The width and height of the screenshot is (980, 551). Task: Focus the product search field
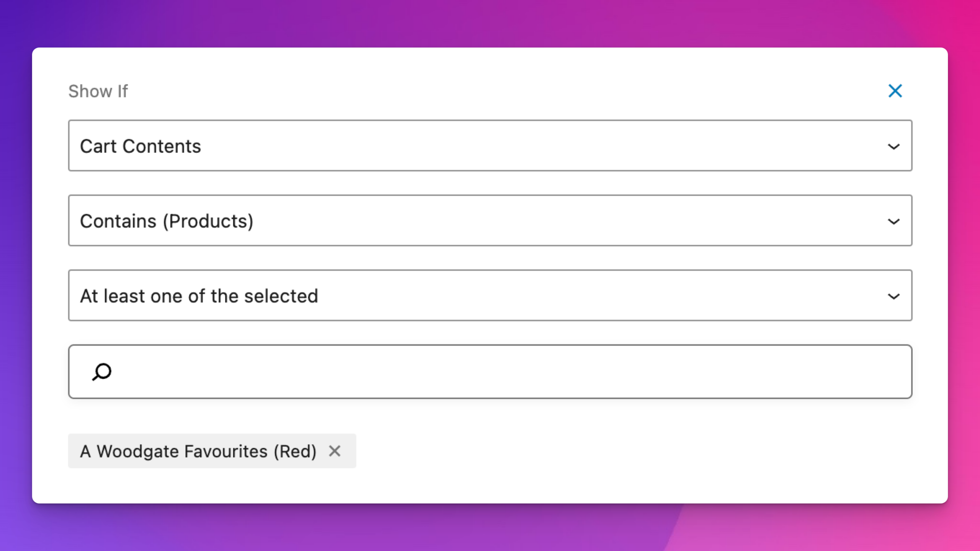tap(498, 372)
